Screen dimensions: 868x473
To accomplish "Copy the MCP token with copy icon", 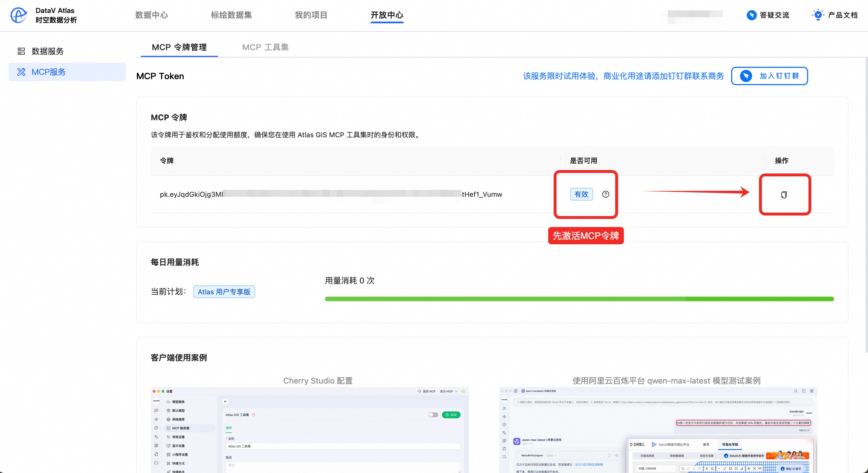I will click(x=784, y=194).
